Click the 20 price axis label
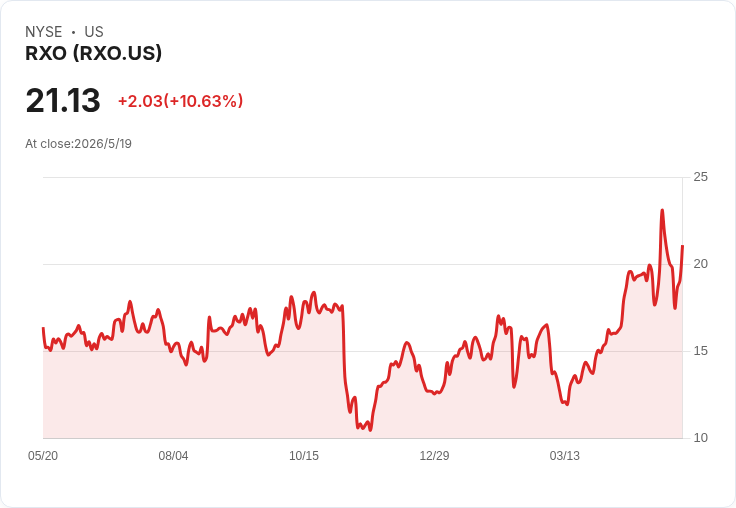The height and width of the screenshot is (508, 736). (x=700, y=264)
